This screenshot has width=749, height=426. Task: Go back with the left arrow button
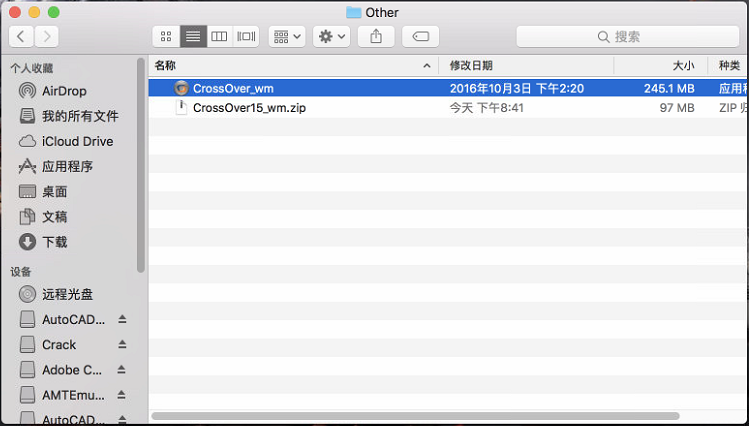(x=21, y=37)
